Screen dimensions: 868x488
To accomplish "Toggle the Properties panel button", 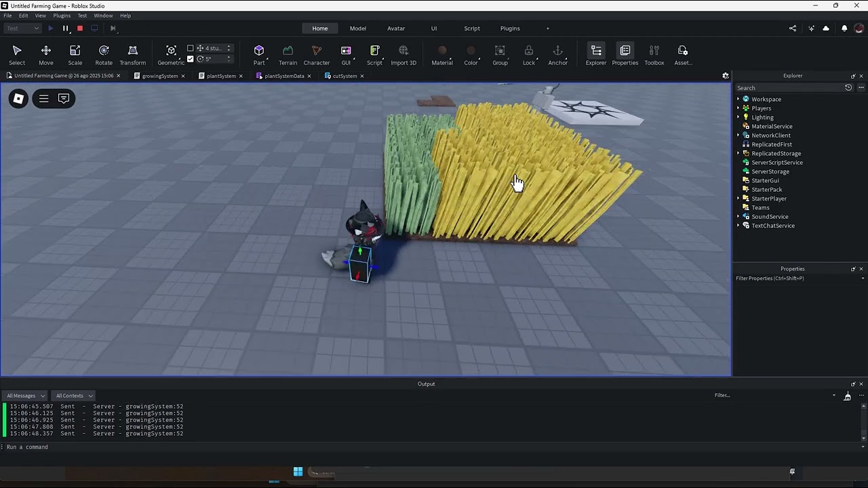I will point(625,54).
